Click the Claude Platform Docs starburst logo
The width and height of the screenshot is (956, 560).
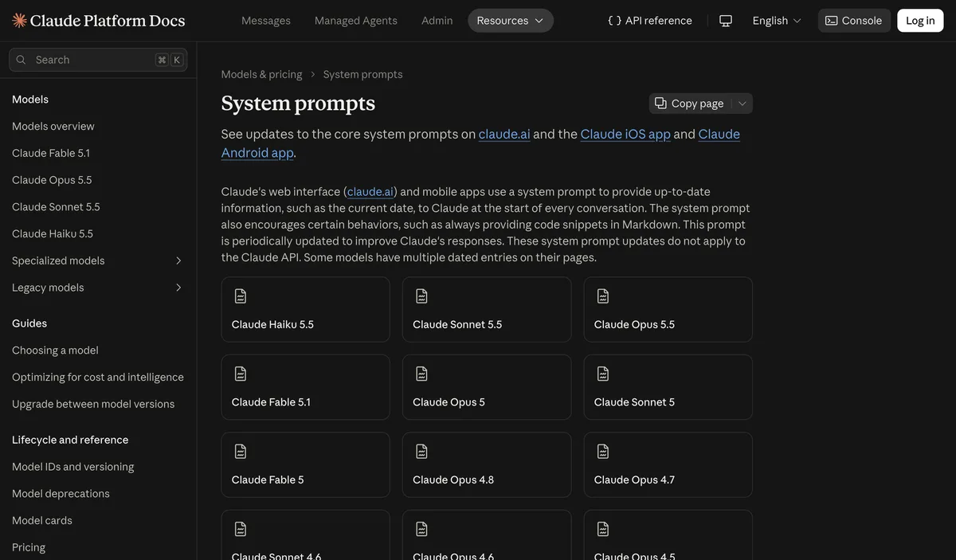pos(19,21)
